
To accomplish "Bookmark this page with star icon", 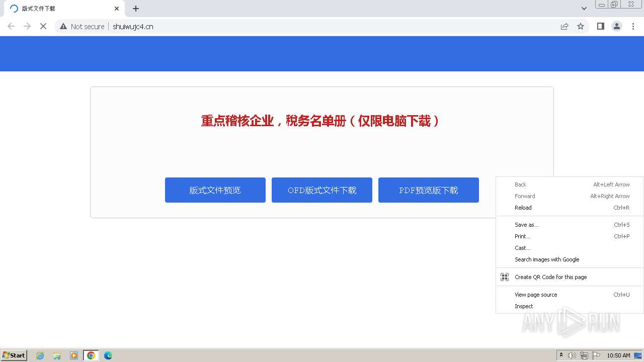I will pyautogui.click(x=581, y=26).
